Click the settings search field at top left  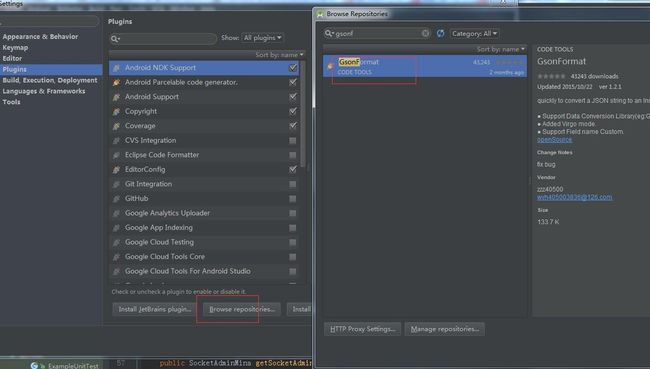49,21
